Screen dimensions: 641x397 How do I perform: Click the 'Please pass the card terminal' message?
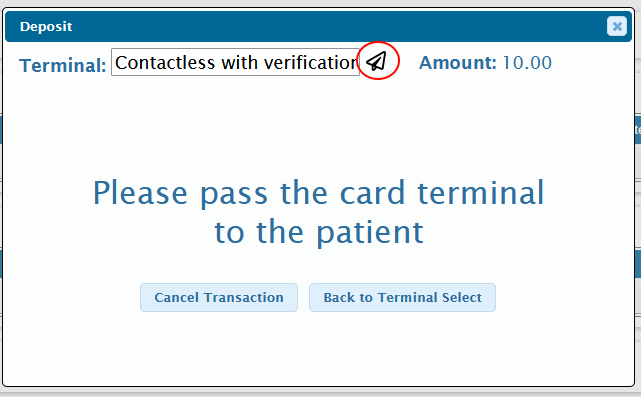click(318, 193)
